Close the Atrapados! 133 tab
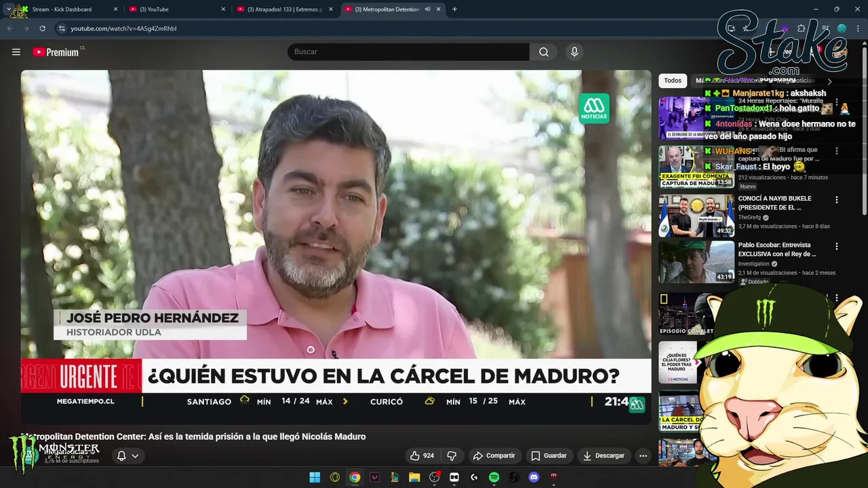Viewport: 868px width, 488px height. pyautogui.click(x=331, y=9)
